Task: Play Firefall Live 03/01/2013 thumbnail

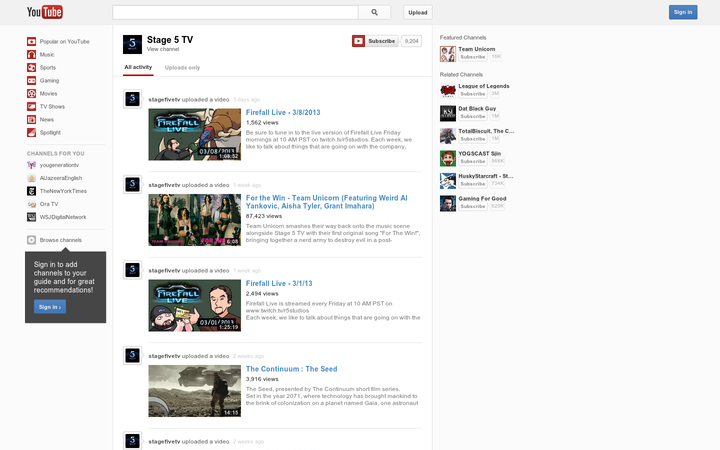Action: [194, 305]
